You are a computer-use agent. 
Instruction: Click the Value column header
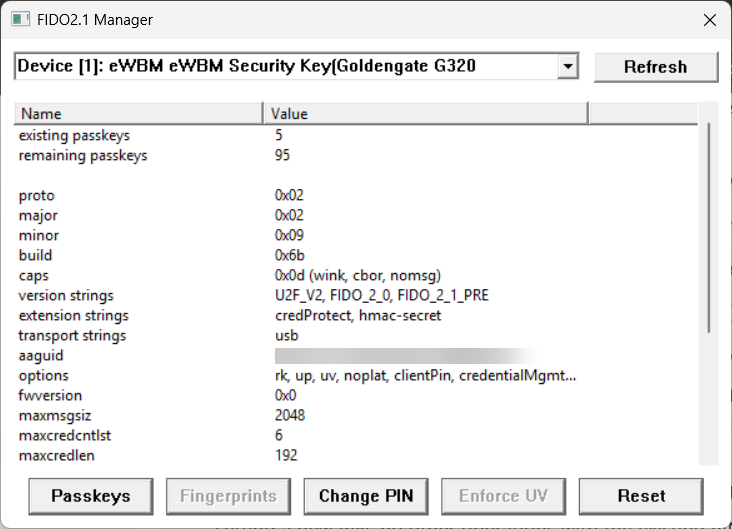pyautogui.click(x=425, y=114)
